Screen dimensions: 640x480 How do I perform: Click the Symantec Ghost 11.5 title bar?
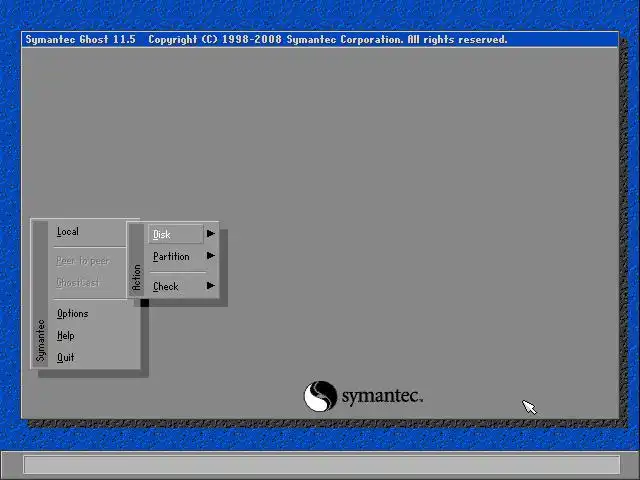pos(320,40)
